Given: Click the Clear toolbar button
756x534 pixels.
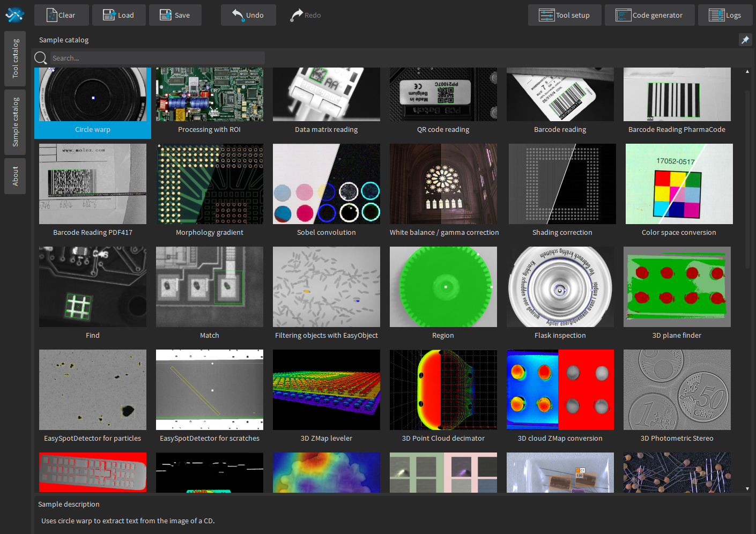Looking at the screenshot, I should pyautogui.click(x=61, y=15).
